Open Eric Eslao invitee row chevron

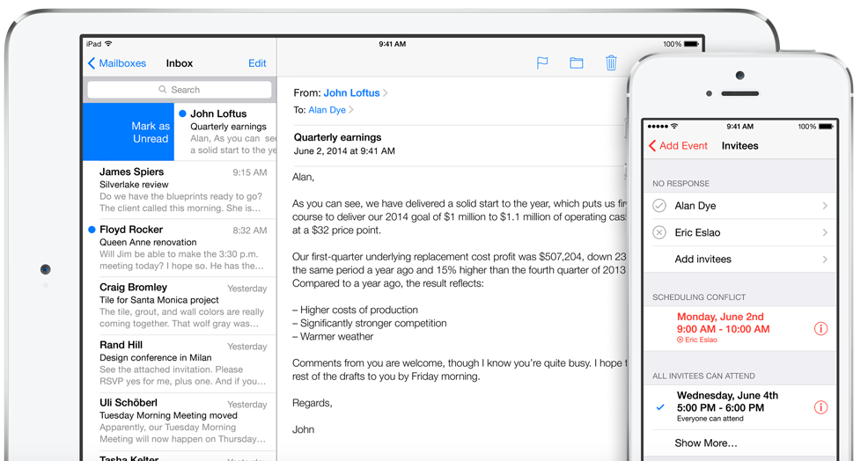(x=825, y=232)
